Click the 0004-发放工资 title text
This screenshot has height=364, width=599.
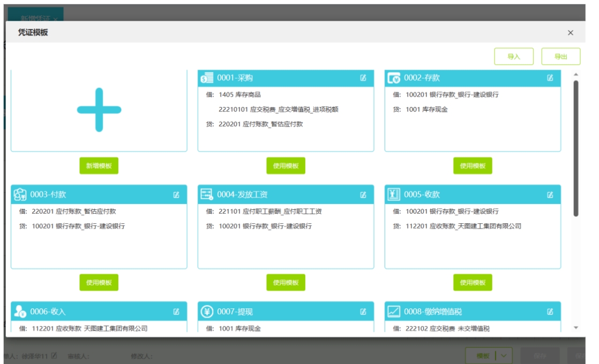point(242,195)
